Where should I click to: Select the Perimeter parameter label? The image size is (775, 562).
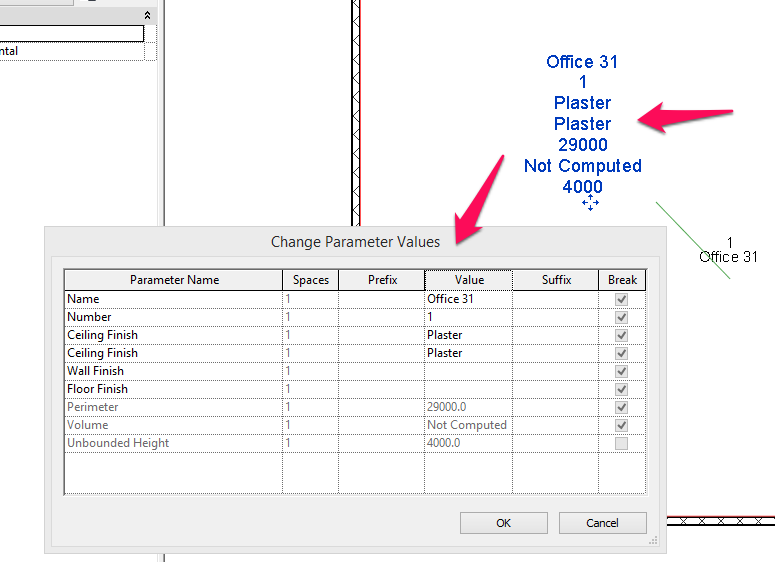coord(92,407)
